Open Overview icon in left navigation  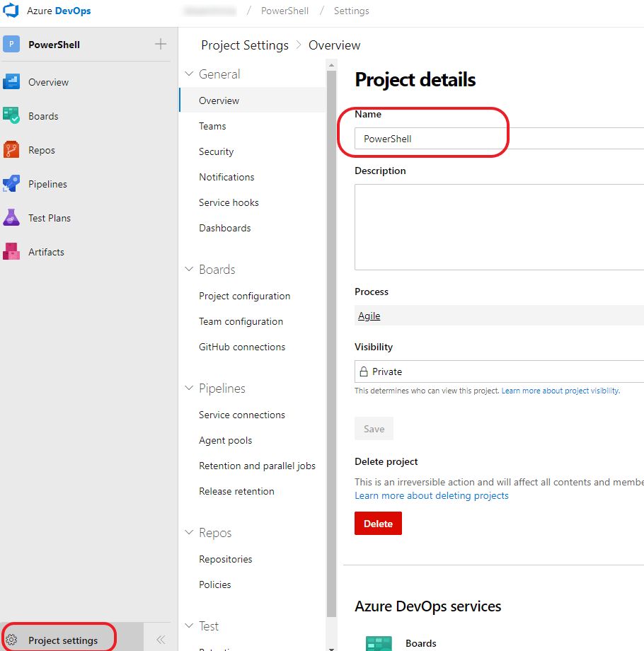[11, 82]
